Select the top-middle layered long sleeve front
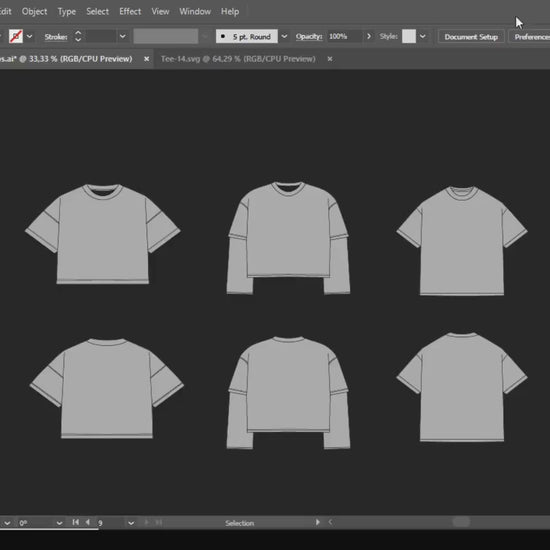 click(x=288, y=238)
